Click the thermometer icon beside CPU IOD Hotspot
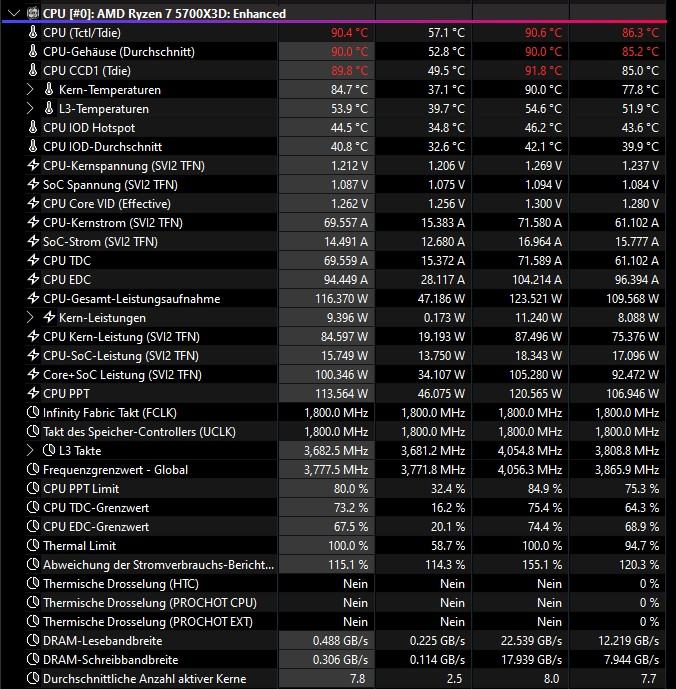676x689 pixels. click(x=33, y=127)
